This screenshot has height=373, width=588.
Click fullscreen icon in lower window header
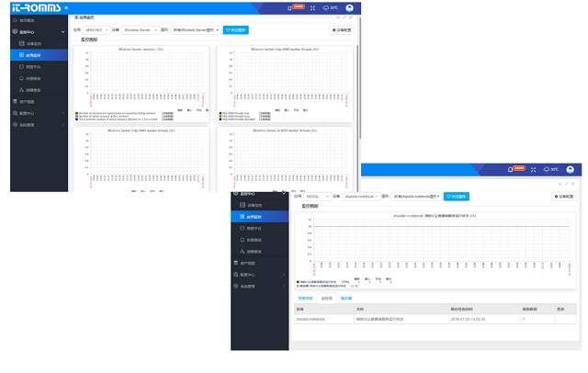tap(533, 170)
